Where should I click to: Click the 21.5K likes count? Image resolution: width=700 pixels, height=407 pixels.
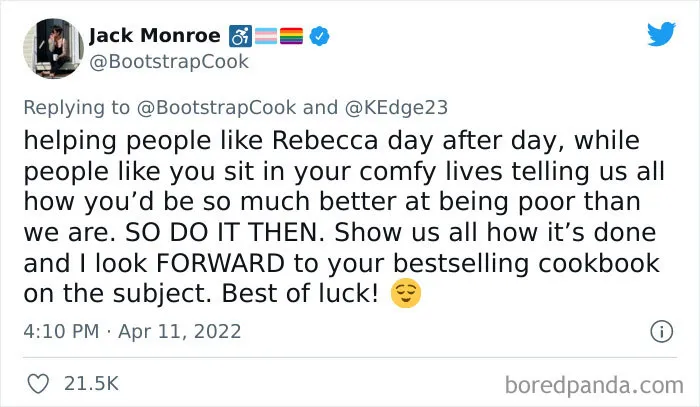(92, 384)
